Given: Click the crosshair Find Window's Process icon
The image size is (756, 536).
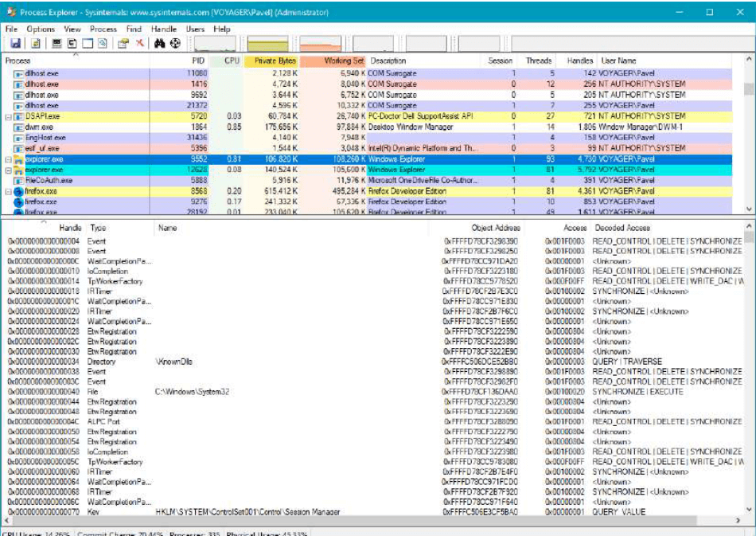Looking at the screenshot, I should [175, 44].
